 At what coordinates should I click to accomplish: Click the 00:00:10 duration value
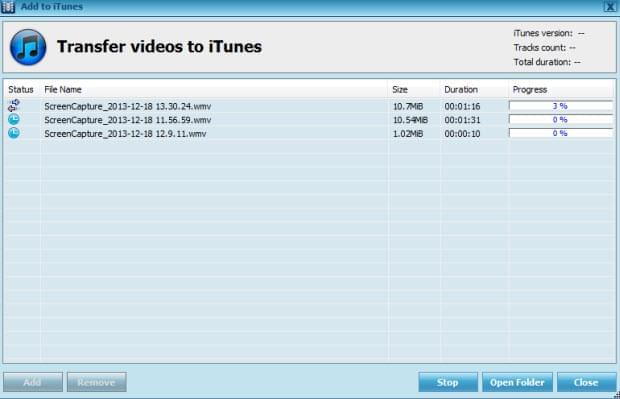coord(462,134)
